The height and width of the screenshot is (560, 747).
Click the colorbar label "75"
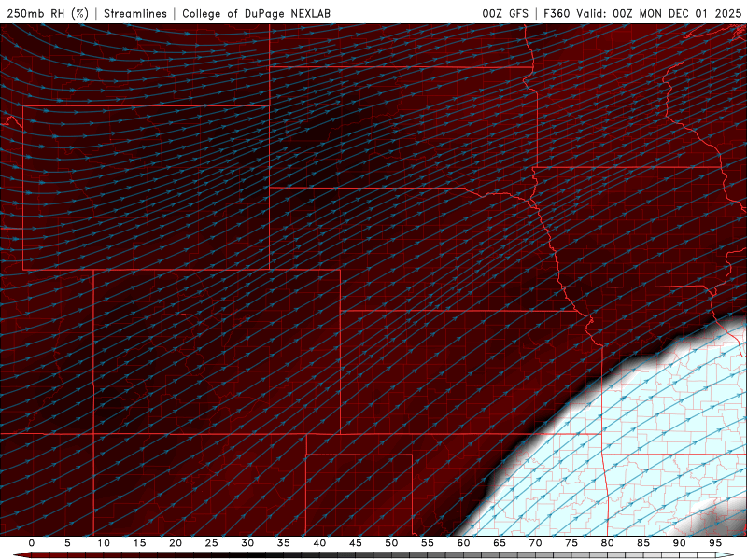[x=571, y=543]
